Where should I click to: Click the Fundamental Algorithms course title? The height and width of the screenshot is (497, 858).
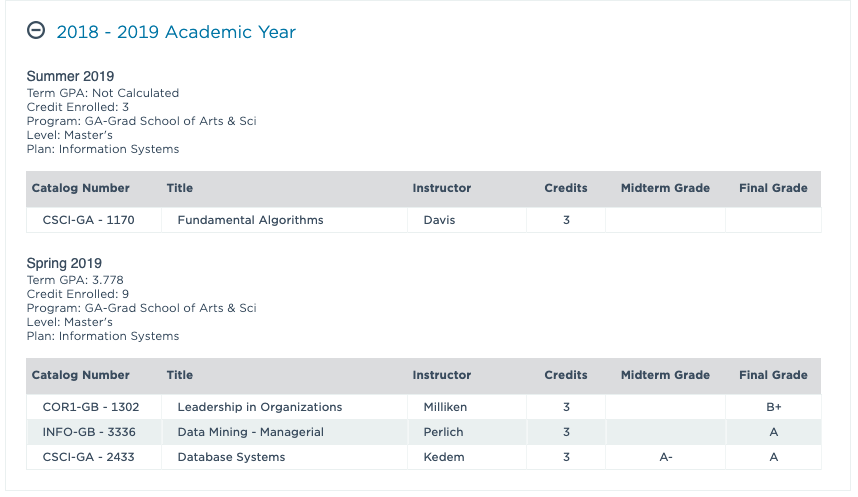250,220
